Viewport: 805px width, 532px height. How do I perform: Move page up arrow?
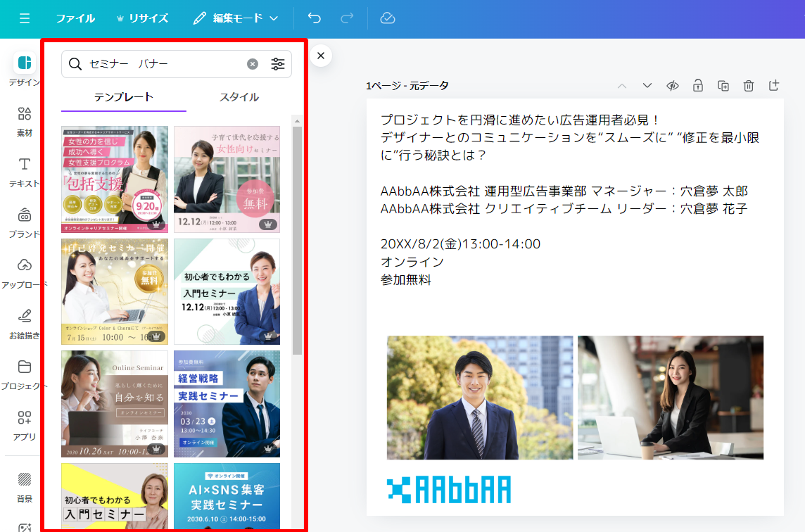pyautogui.click(x=622, y=86)
